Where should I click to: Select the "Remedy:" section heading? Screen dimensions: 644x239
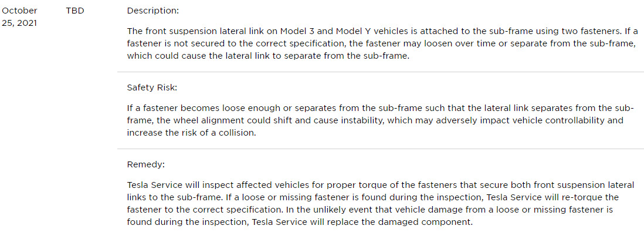pyautogui.click(x=146, y=164)
